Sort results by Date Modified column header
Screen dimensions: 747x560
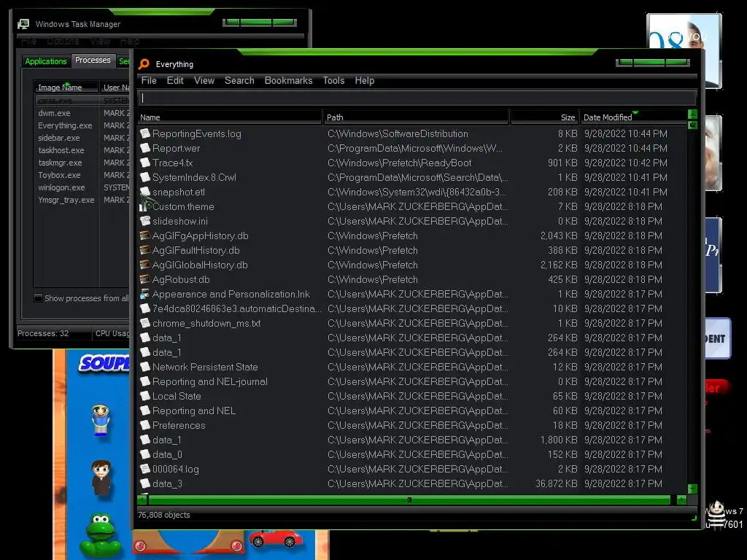pyautogui.click(x=633, y=117)
